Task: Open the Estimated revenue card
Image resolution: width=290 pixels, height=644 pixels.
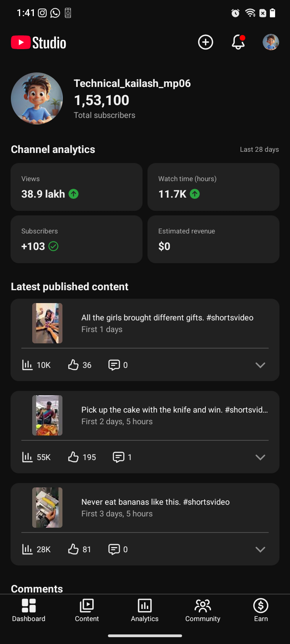Action: point(213,239)
